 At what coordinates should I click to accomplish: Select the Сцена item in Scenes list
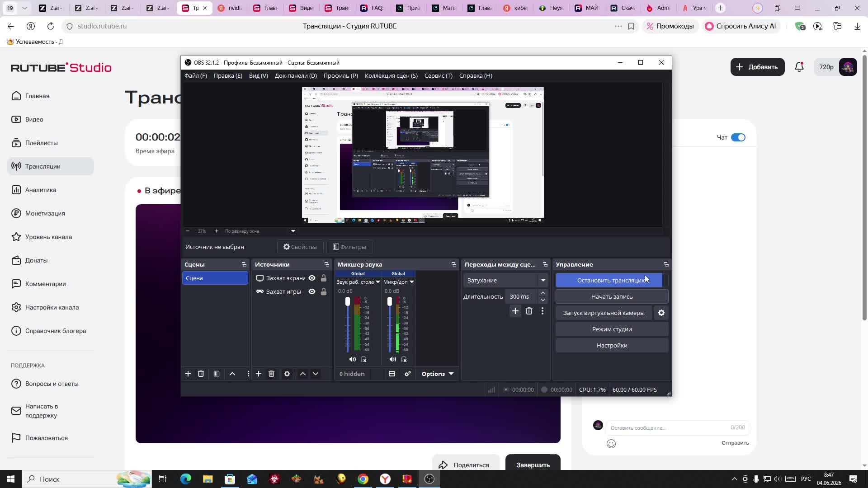[x=215, y=278]
